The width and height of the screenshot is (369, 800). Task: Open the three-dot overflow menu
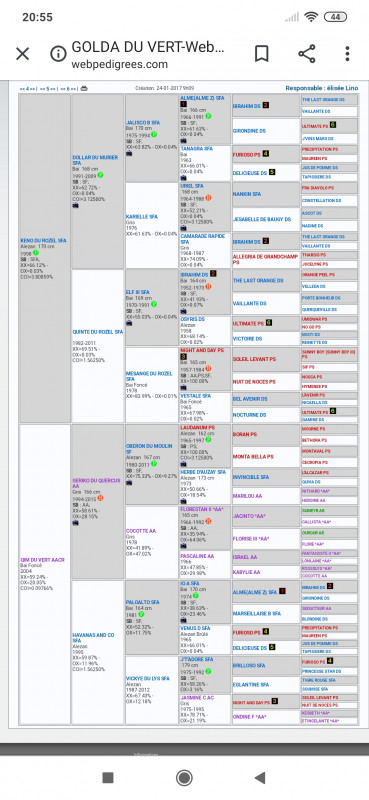[347, 54]
